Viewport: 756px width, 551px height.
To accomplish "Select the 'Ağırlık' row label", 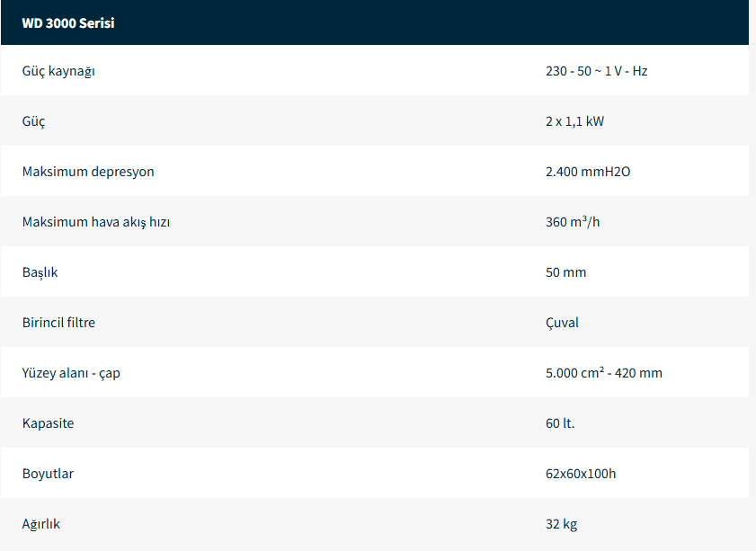I will [41, 524].
